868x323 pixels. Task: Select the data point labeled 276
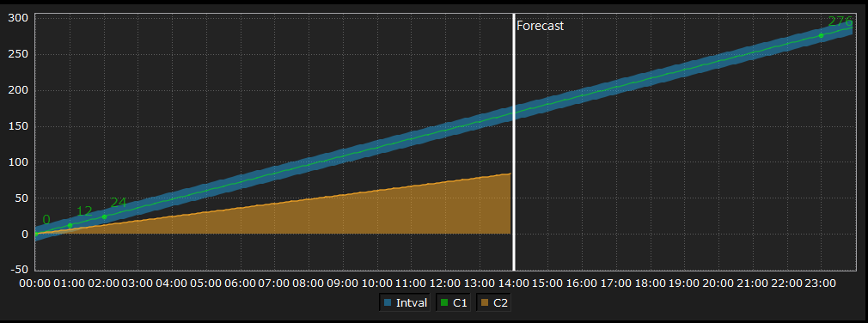(x=821, y=35)
